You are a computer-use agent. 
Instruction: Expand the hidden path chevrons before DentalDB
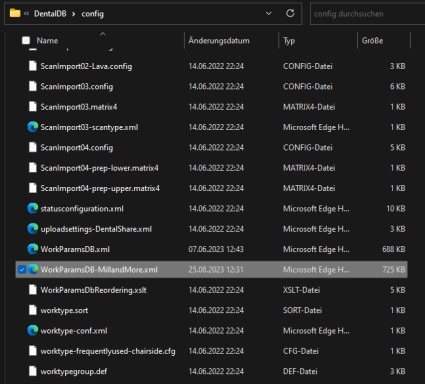[26, 14]
